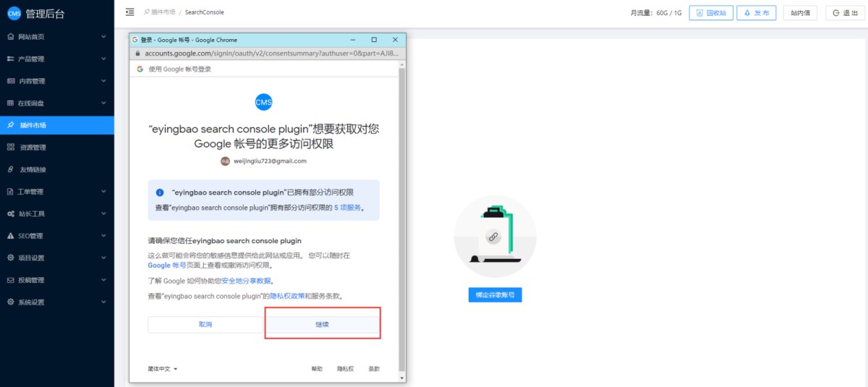Click the 在线询盘 table icon
This screenshot has height=387, width=868.
pyautogui.click(x=10, y=103)
